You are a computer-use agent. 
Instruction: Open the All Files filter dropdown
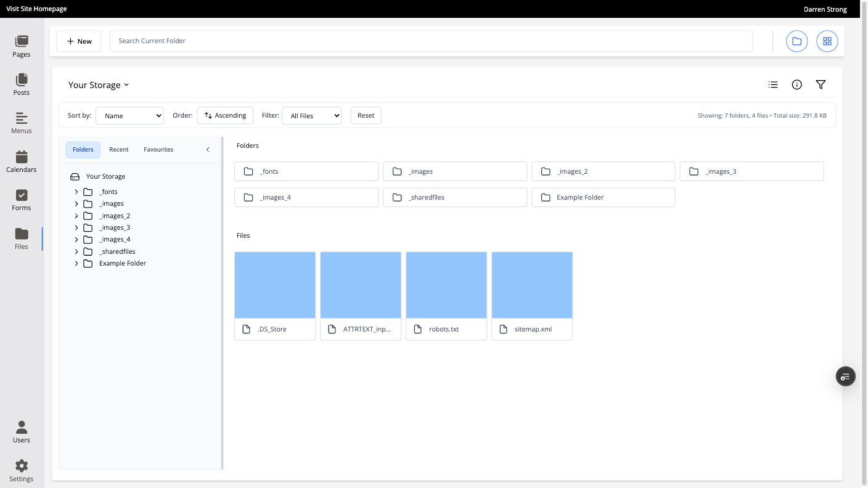pyautogui.click(x=311, y=116)
